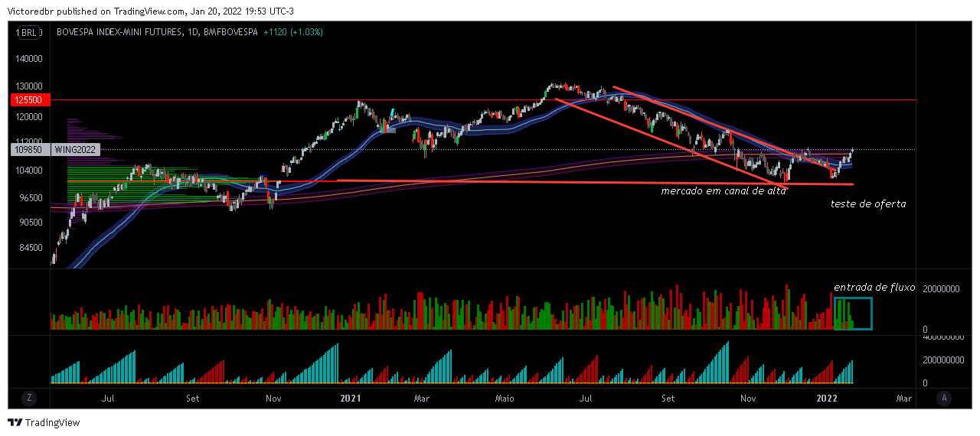Viewport: 980px width, 436px height.
Task: Select the red 125500 price label
Action: 31,100
